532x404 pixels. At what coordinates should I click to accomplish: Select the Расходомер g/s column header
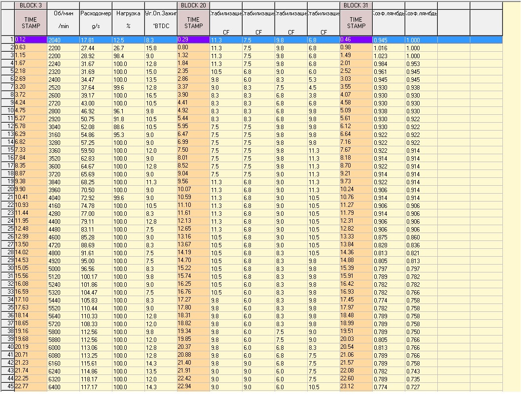coord(96,22)
